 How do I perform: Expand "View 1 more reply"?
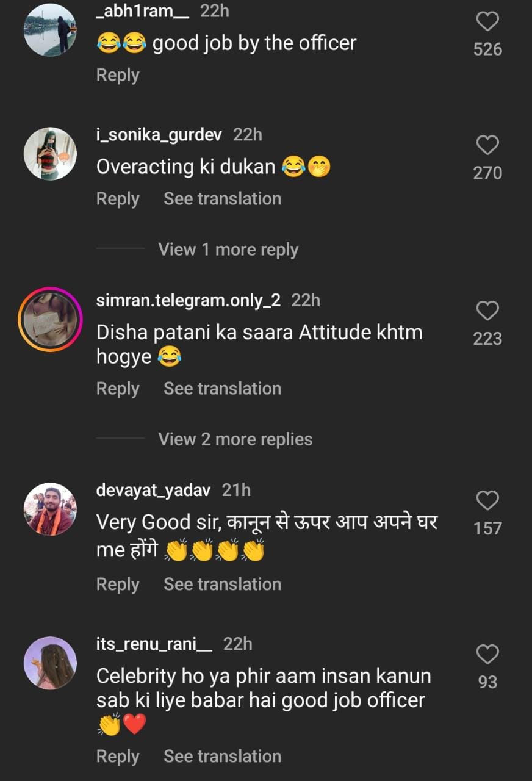pyautogui.click(x=228, y=250)
